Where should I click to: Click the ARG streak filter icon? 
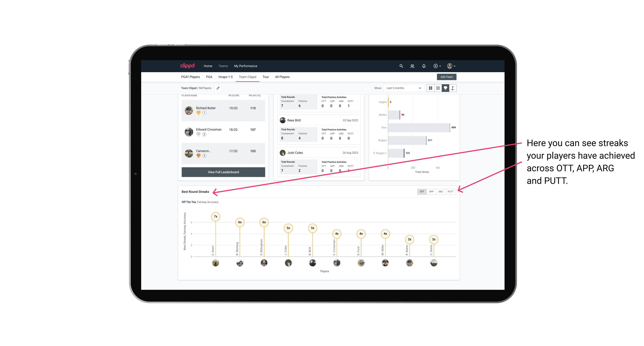pos(441,191)
